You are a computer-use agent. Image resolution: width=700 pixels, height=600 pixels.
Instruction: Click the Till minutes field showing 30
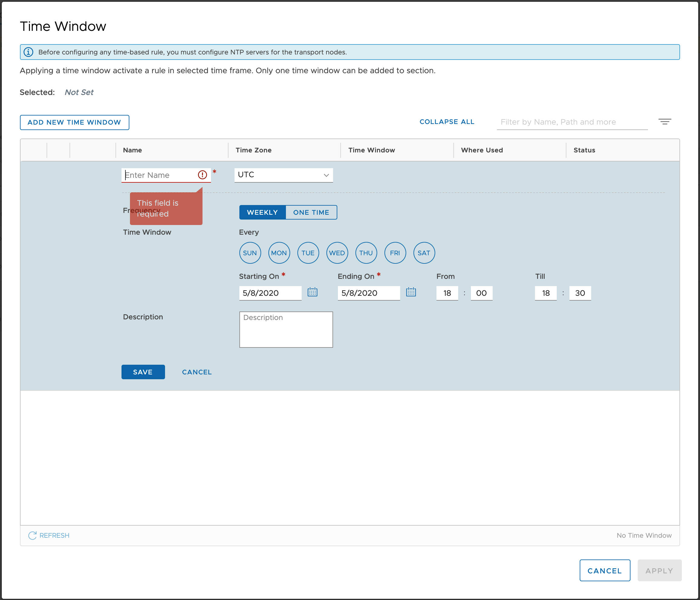click(x=580, y=293)
